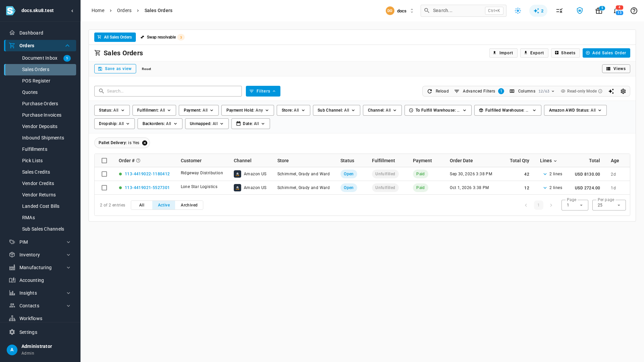Open table settings gear icon
Image resolution: width=644 pixels, height=362 pixels.
pyautogui.click(x=623, y=91)
